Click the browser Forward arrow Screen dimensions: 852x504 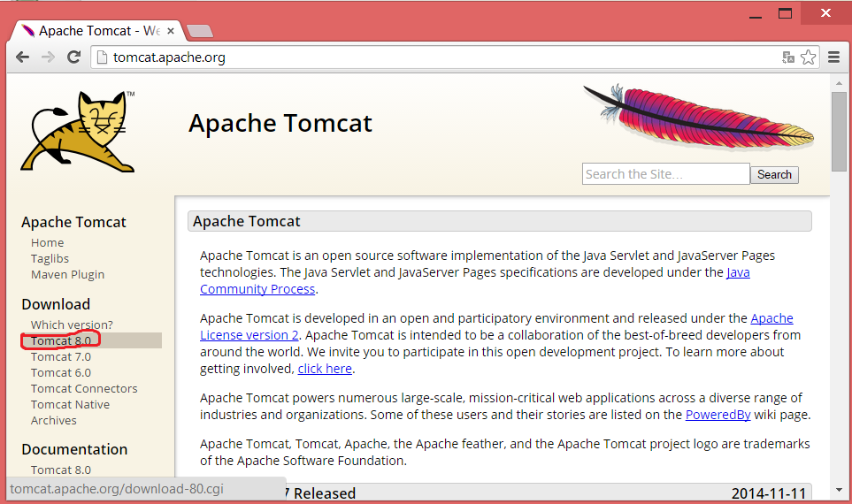click(x=48, y=57)
